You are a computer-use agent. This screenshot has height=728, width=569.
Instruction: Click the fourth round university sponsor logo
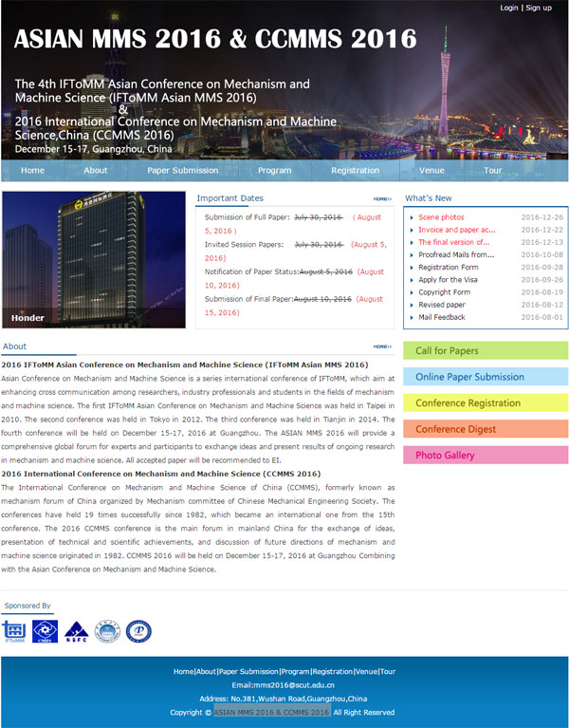pyautogui.click(x=108, y=631)
